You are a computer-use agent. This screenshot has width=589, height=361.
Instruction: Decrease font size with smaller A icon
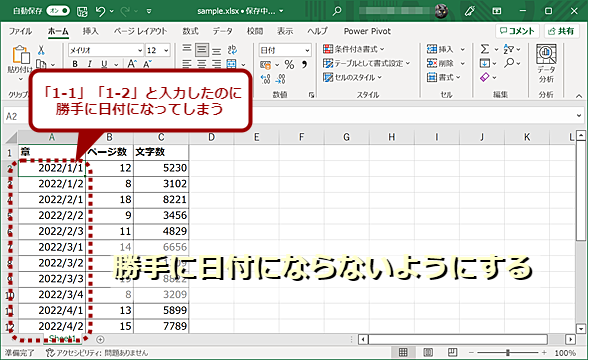coord(147,64)
